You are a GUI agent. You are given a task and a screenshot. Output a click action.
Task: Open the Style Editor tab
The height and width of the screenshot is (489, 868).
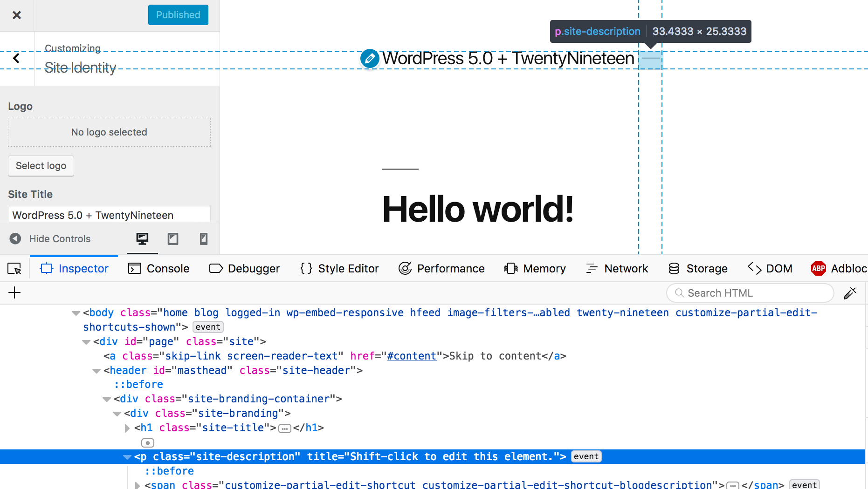pyautogui.click(x=339, y=269)
